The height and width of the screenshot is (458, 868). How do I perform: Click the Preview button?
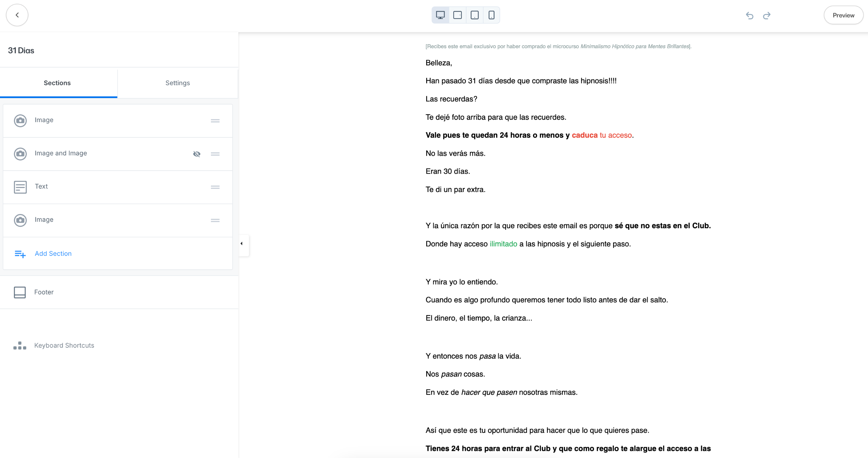[x=843, y=15]
